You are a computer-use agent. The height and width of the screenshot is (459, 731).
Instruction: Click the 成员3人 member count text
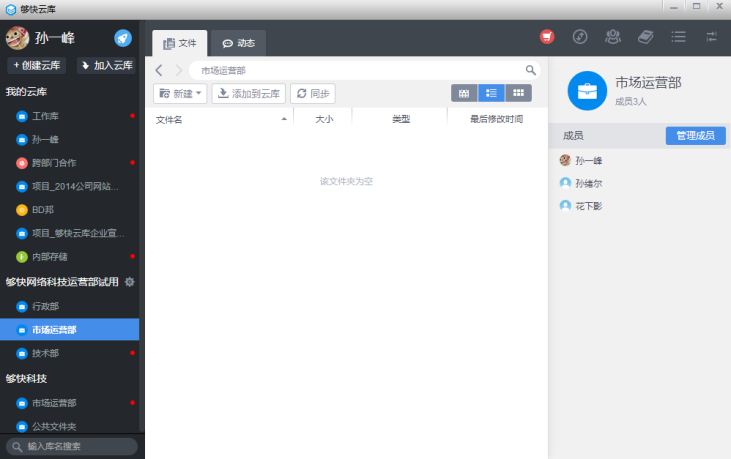pyautogui.click(x=631, y=102)
